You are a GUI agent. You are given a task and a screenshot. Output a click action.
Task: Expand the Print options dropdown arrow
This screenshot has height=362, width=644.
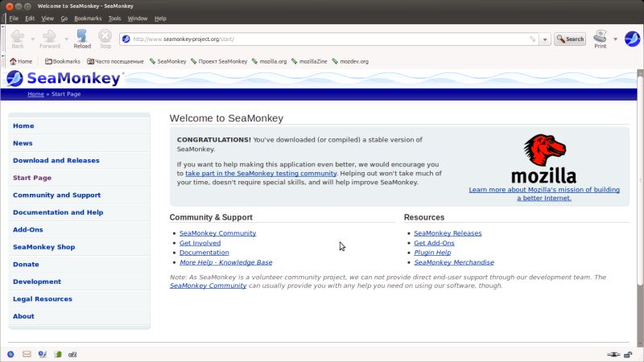click(615, 39)
